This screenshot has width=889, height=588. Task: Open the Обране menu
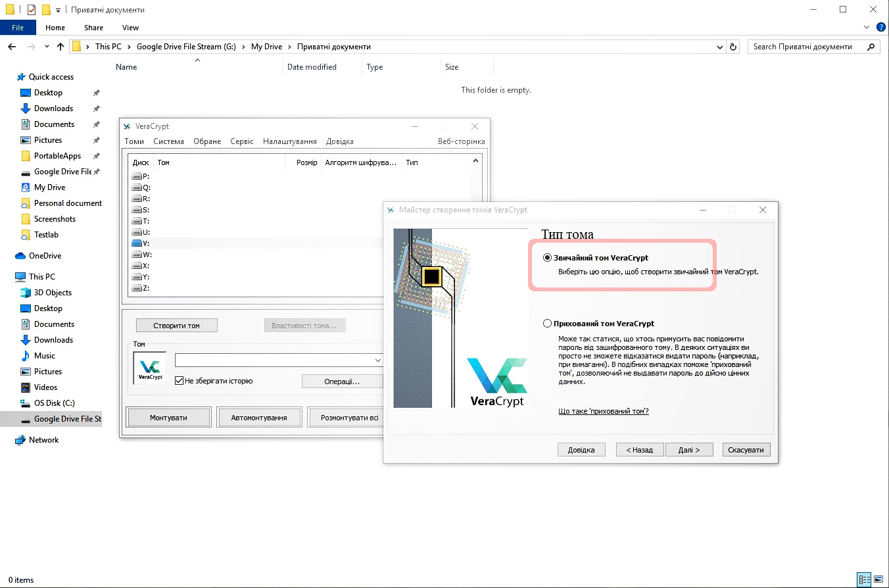[x=207, y=141]
